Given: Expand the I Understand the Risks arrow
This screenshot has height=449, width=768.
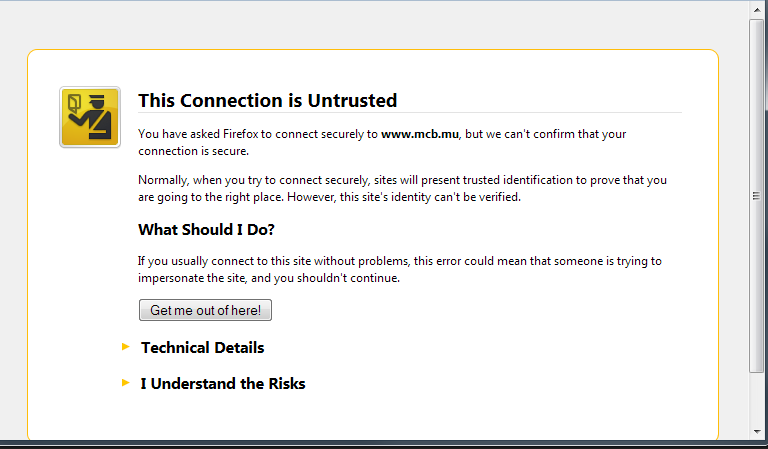Looking at the screenshot, I should pyautogui.click(x=126, y=383).
